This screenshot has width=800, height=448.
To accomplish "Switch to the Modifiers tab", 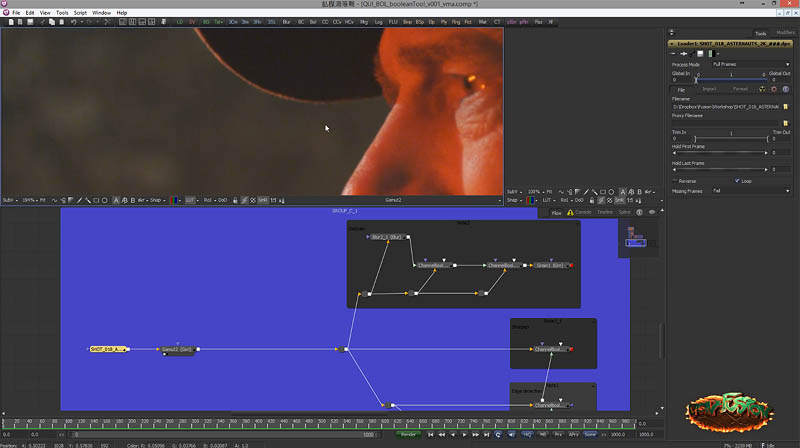I will [785, 32].
